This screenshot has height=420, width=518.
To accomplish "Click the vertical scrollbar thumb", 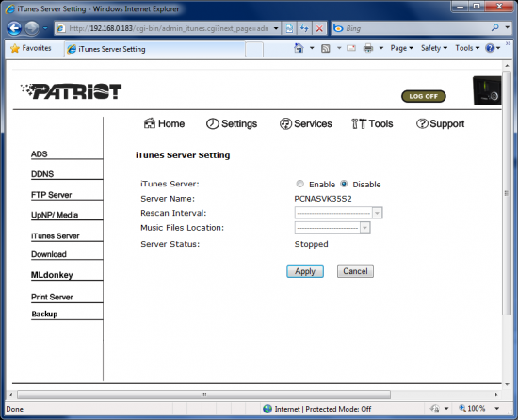I will [x=507, y=193].
